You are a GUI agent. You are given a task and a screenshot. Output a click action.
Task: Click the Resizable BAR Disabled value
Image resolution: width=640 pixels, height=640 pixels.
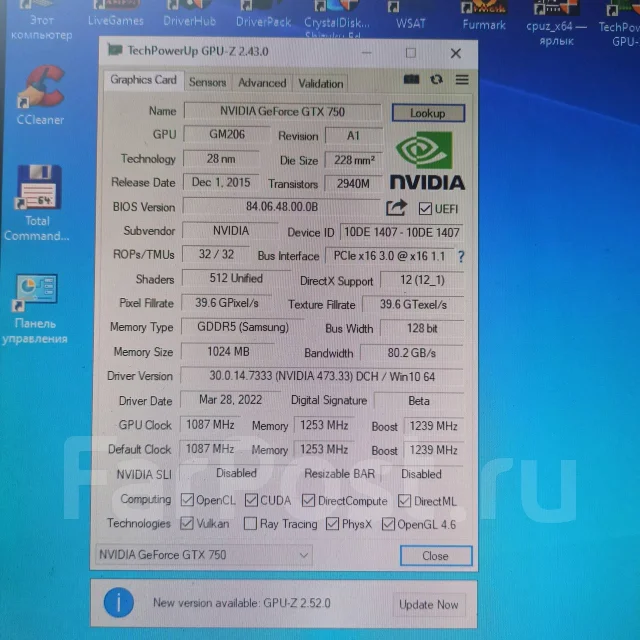click(421, 474)
